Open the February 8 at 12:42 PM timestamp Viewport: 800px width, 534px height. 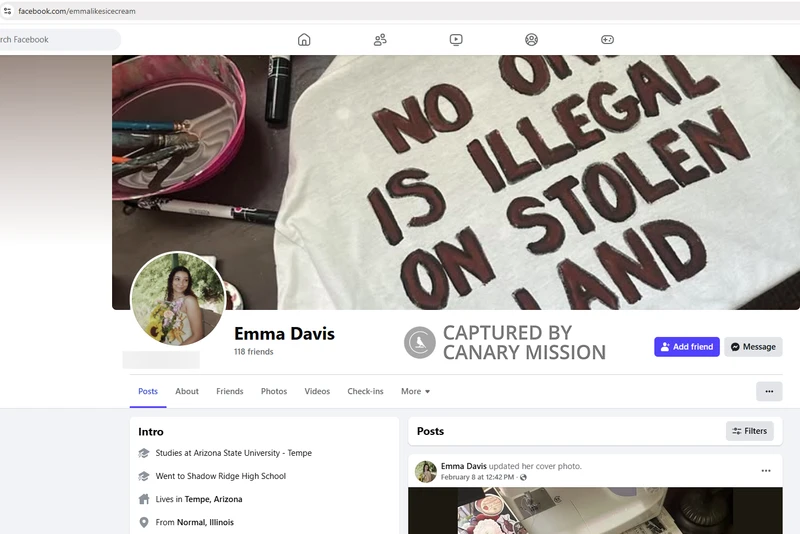click(478, 477)
